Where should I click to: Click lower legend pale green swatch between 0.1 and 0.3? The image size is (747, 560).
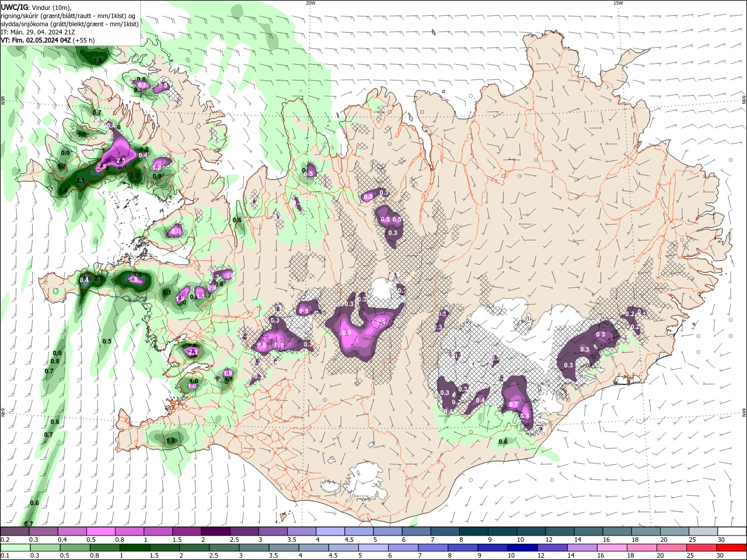click(15, 548)
